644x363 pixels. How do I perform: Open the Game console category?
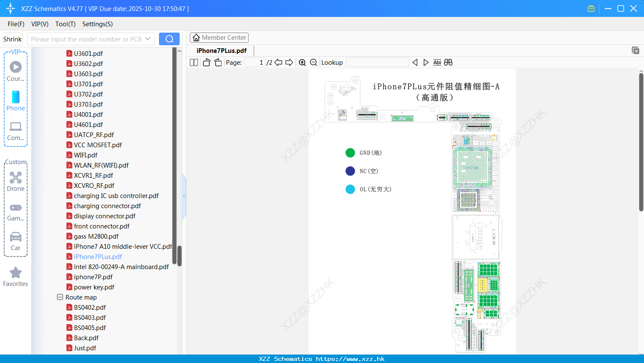click(x=16, y=212)
